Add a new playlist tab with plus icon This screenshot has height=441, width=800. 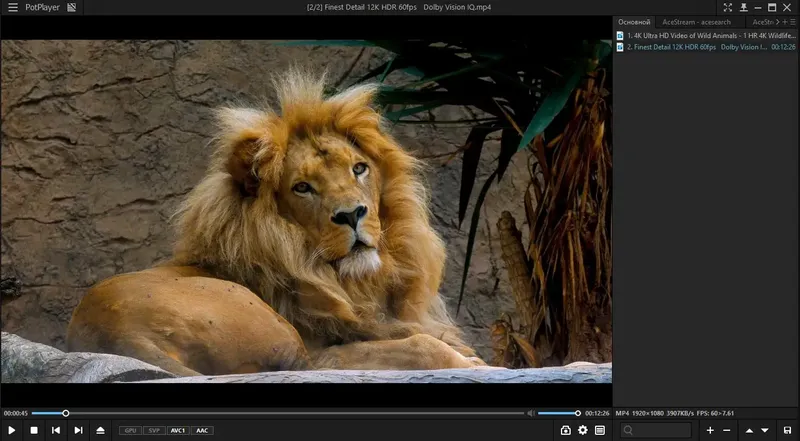(785, 22)
